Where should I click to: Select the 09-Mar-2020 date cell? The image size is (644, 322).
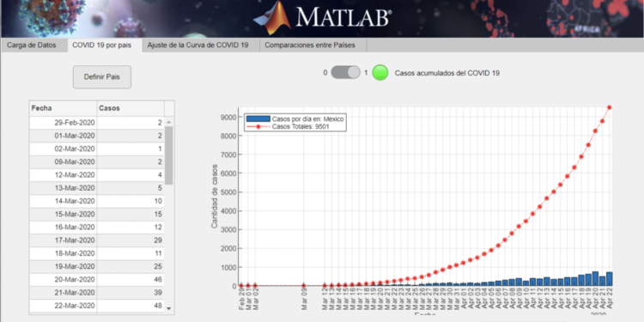[x=64, y=161]
